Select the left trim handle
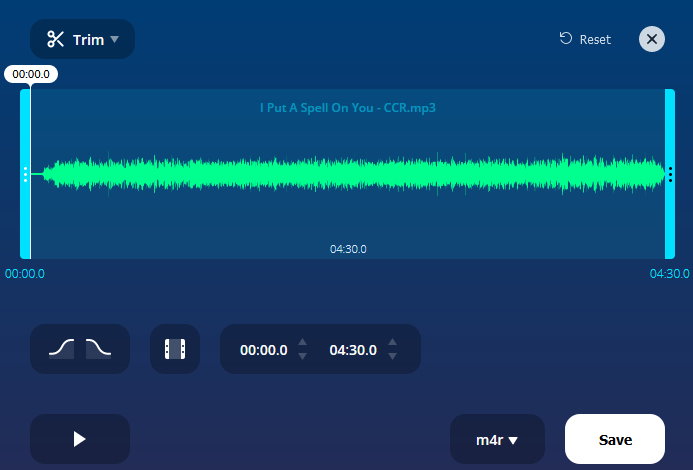This screenshot has height=470, width=693. click(x=25, y=174)
